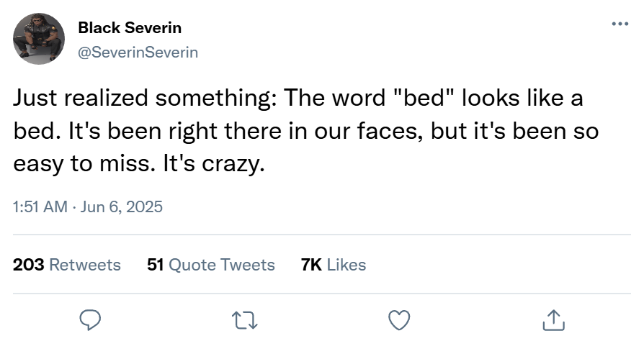The height and width of the screenshot is (359, 644).
Task: Open the Quote Tweets list
Action: tap(221, 265)
